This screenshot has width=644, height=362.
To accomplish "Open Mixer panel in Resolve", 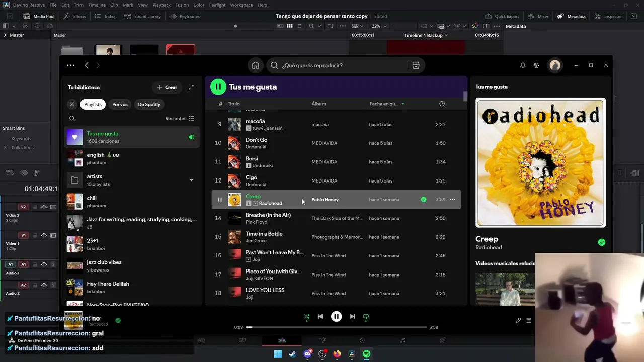I will pos(538,16).
